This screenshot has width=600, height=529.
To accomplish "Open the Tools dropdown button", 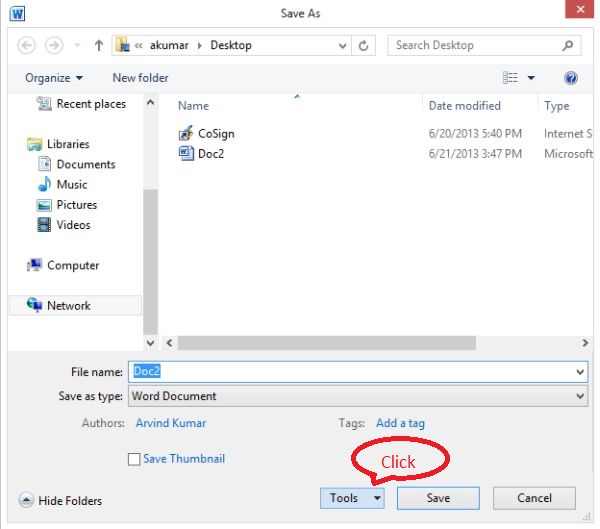I will (352, 498).
